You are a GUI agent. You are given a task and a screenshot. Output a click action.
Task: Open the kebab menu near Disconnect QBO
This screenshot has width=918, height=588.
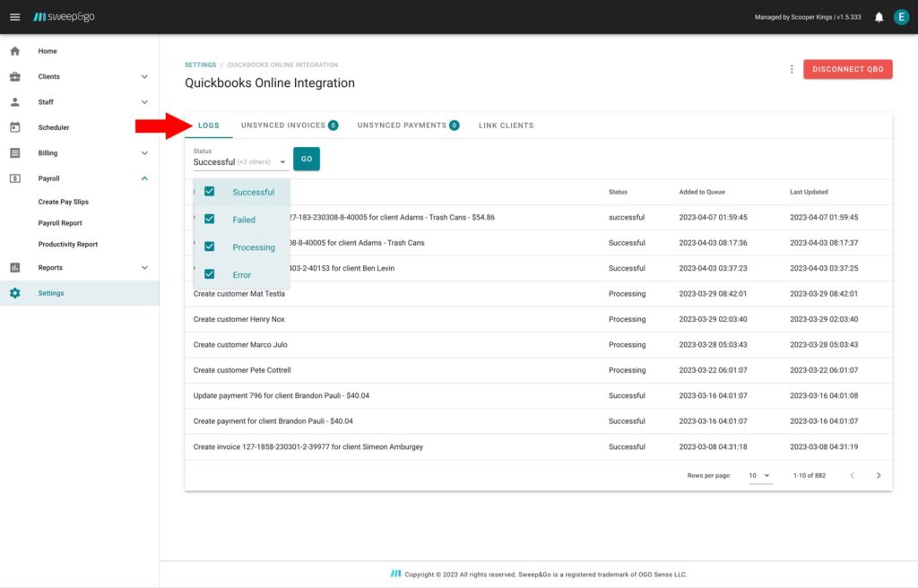tap(792, 69)
